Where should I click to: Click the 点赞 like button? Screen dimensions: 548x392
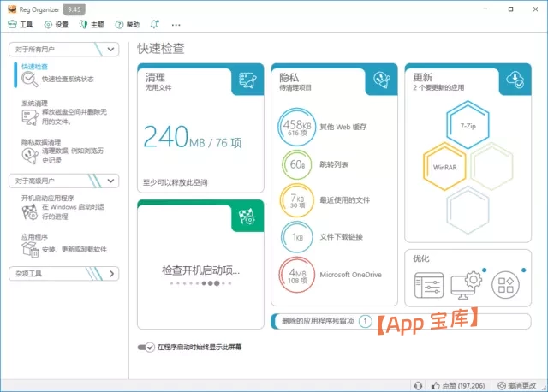[x=459, y=385]
